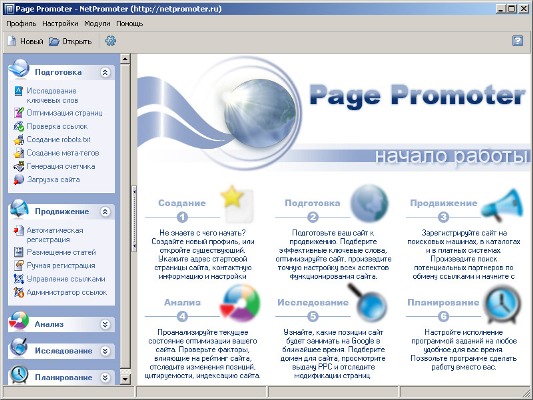Open Создание robots.txt link

(x=58, y=139)
